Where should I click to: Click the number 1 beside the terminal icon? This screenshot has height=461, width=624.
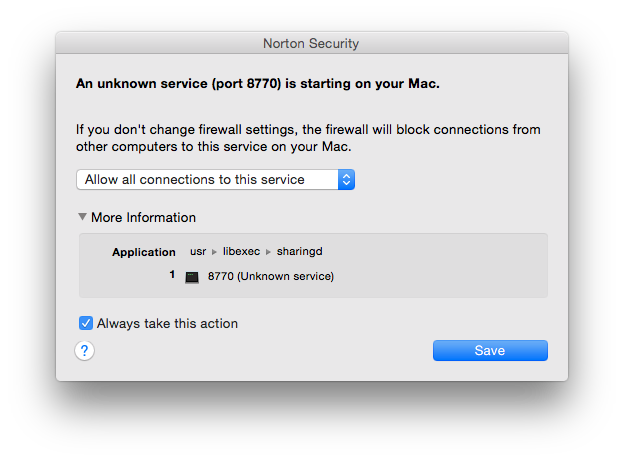172,275
